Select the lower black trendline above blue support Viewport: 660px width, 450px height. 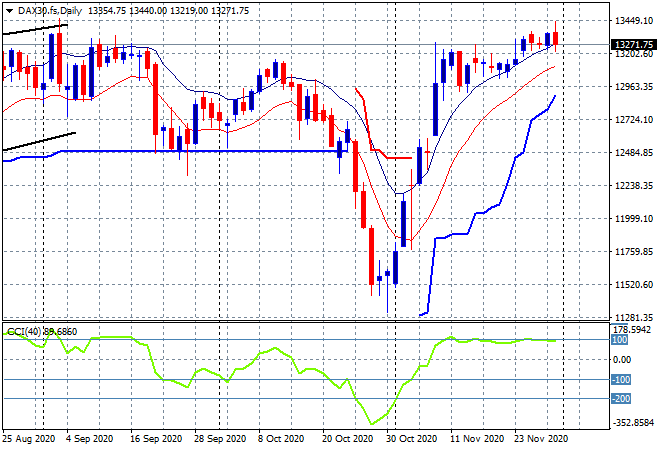(x=39, y=141)
